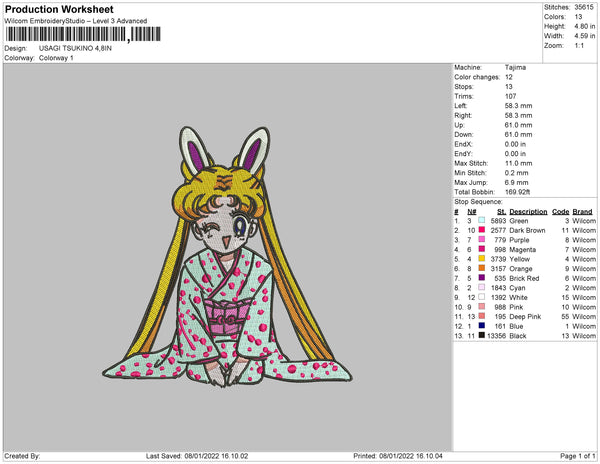Click code 55 in Deep Pink row

[565, 316]
